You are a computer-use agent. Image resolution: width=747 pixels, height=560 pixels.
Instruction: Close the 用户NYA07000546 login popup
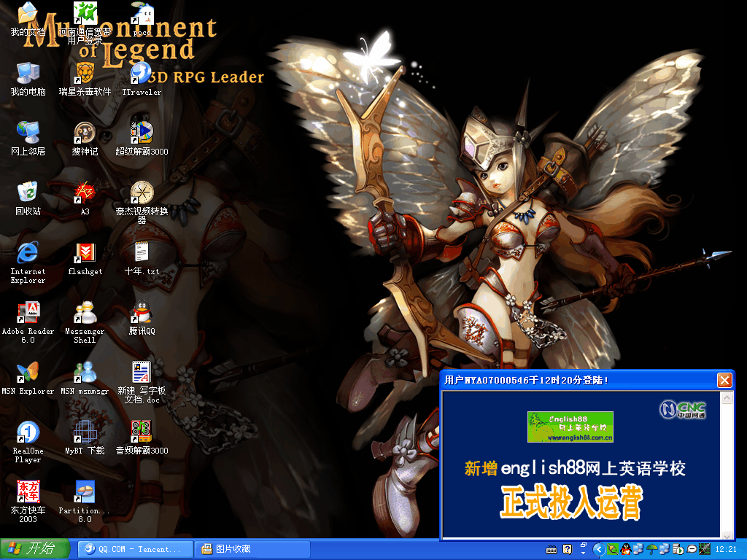pyautogui.click(x=724, y=380)
